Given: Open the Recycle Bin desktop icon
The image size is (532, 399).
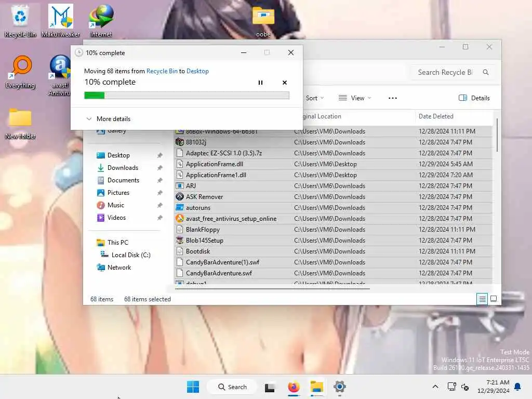Looking at the screenshot, I should click(x=20, y=20).
